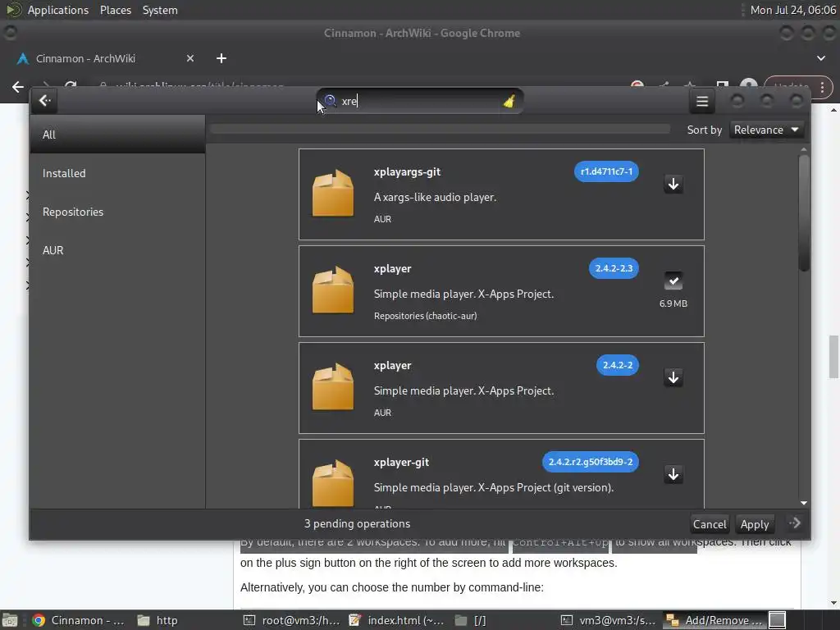
Task: Switch to Add/Remove Software taskbar item
Action: click(x=715, y=620)
